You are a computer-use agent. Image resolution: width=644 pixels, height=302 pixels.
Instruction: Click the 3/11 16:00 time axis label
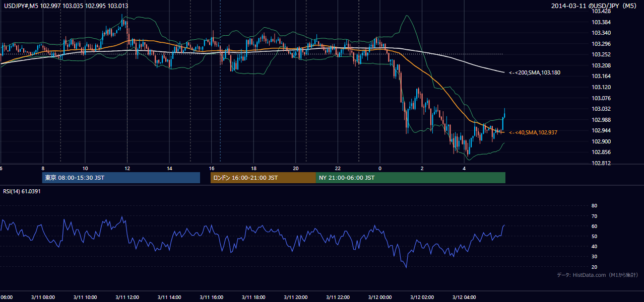(211, 297)
